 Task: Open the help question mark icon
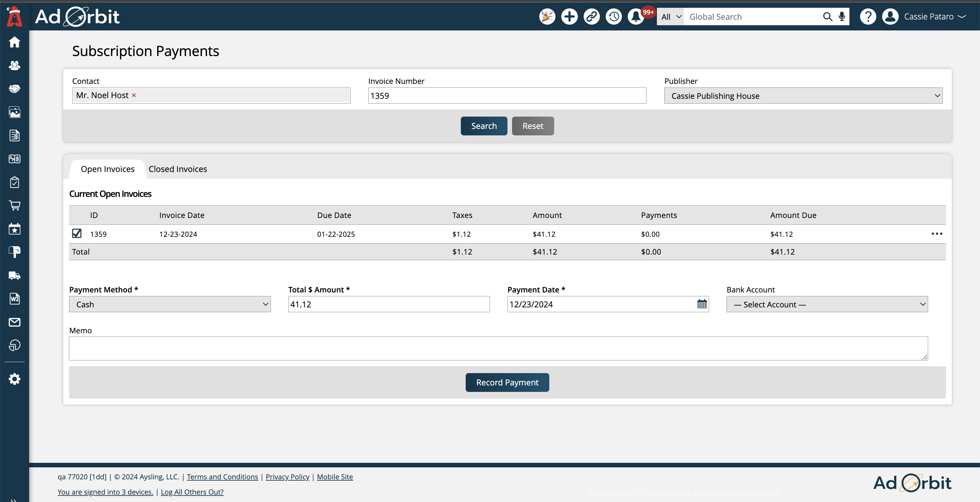868,17
